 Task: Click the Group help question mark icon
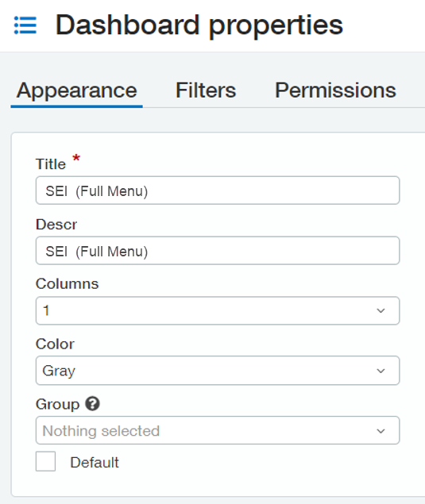point(92,404)
